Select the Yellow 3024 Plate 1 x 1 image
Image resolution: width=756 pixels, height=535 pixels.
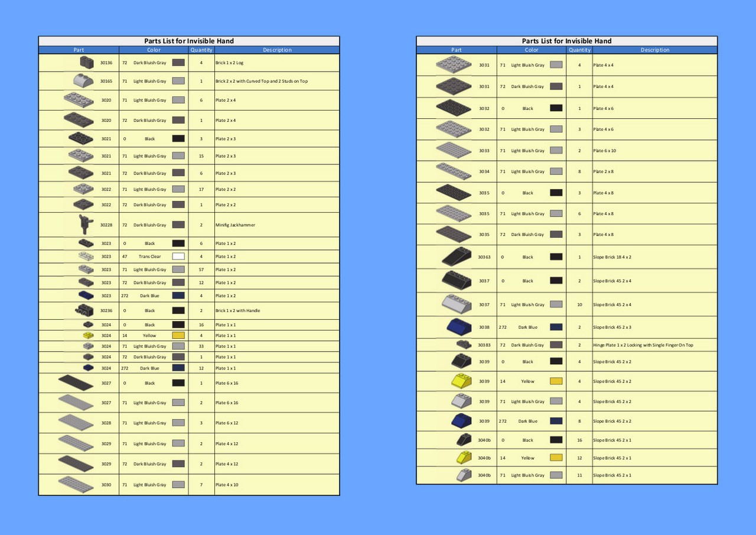click(x=88, y=335)
